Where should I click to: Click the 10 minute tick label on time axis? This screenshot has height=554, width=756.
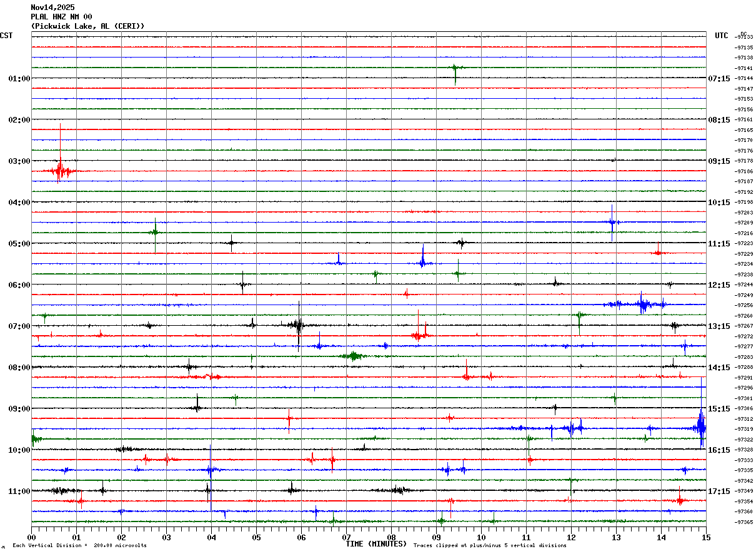(x=481, y=537)
